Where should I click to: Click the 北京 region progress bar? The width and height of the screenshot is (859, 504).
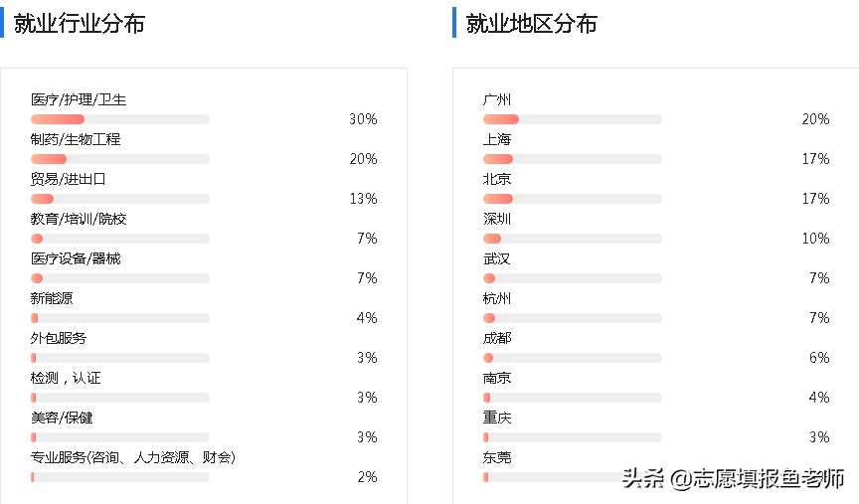[x=572, y=199]
